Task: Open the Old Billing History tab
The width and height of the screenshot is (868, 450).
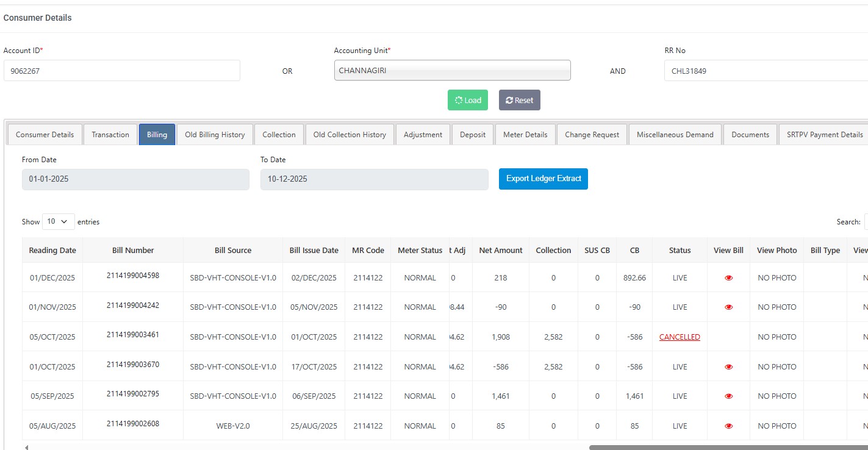Action: (215, 135)
